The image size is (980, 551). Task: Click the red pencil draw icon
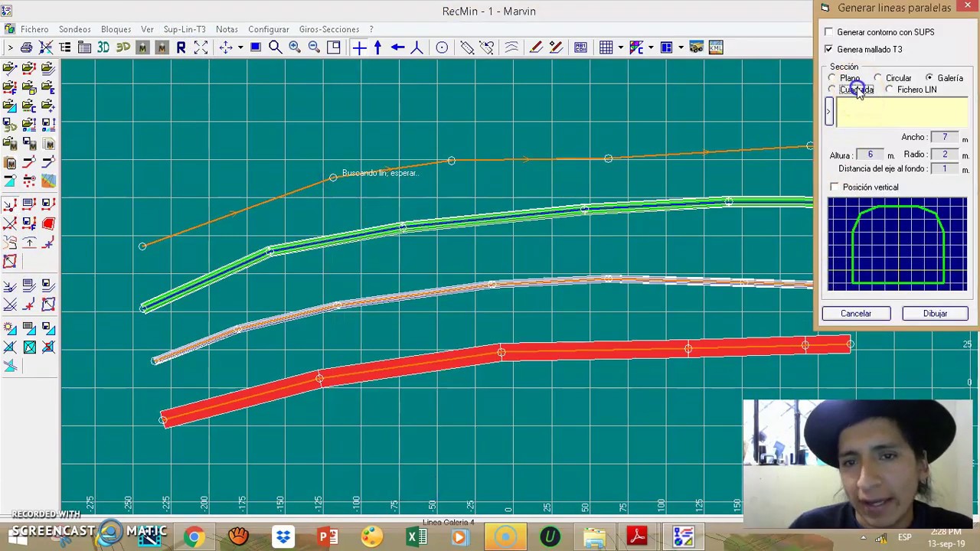pos(536,47)
